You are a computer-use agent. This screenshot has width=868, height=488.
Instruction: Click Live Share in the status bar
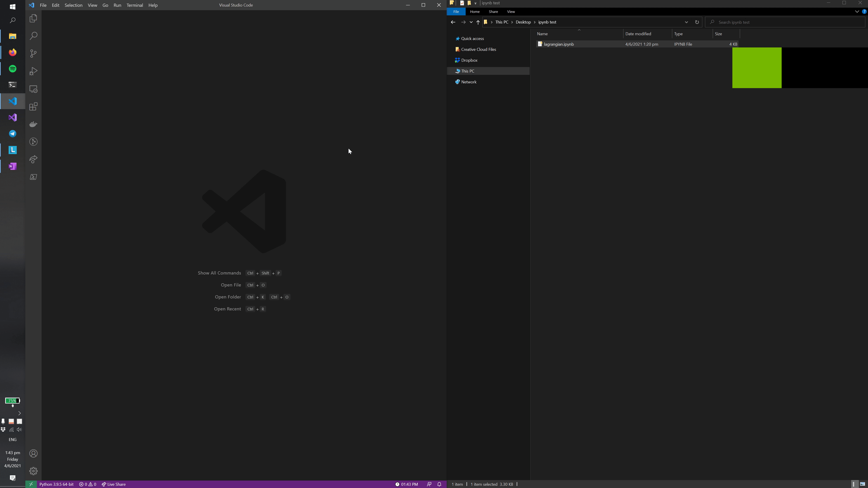113,484
